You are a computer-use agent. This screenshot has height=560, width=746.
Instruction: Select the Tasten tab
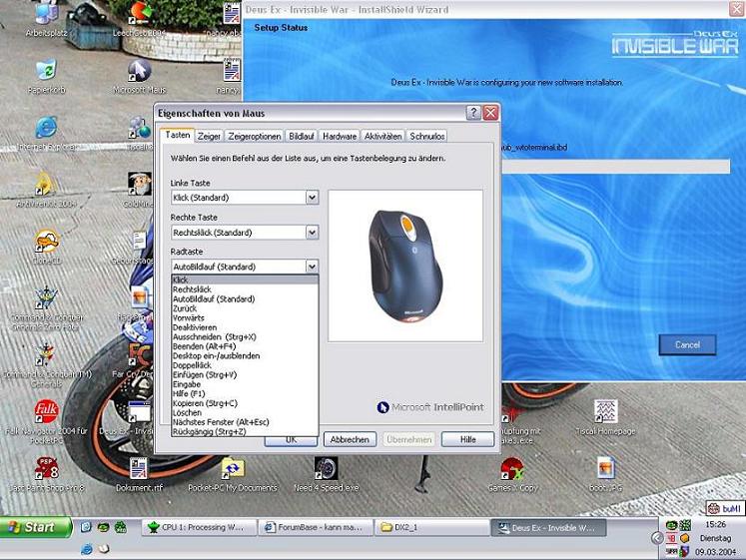(178, 135)
